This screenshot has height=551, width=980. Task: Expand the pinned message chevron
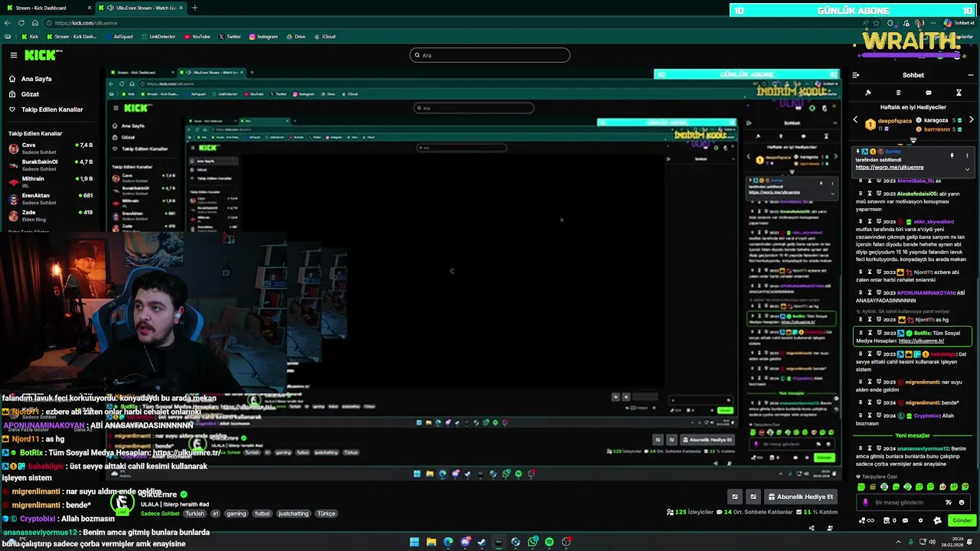tap(967, 169)
